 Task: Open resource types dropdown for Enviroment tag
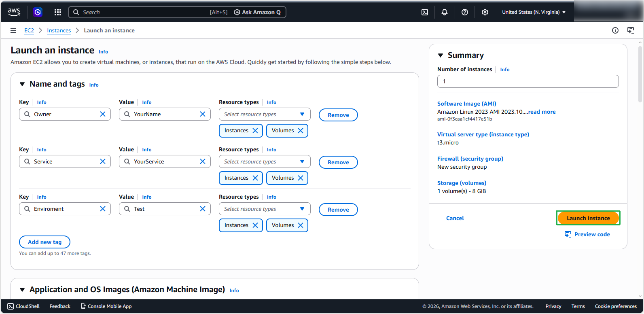(x=265, y=209)
